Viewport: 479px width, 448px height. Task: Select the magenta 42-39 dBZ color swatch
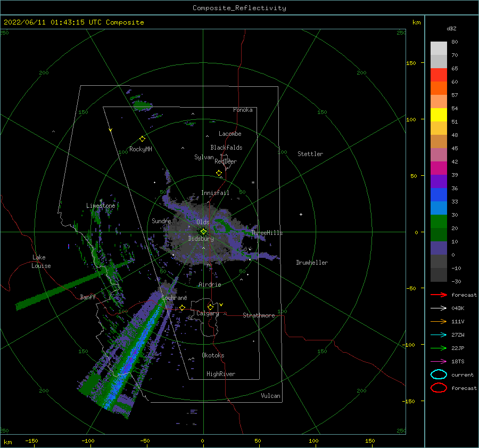click(439, 168)
